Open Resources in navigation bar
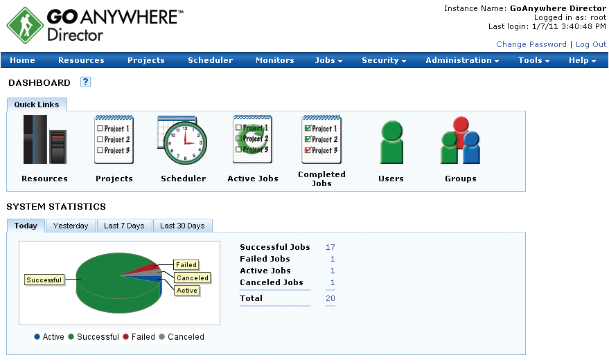609x364 pixels. 81,60
